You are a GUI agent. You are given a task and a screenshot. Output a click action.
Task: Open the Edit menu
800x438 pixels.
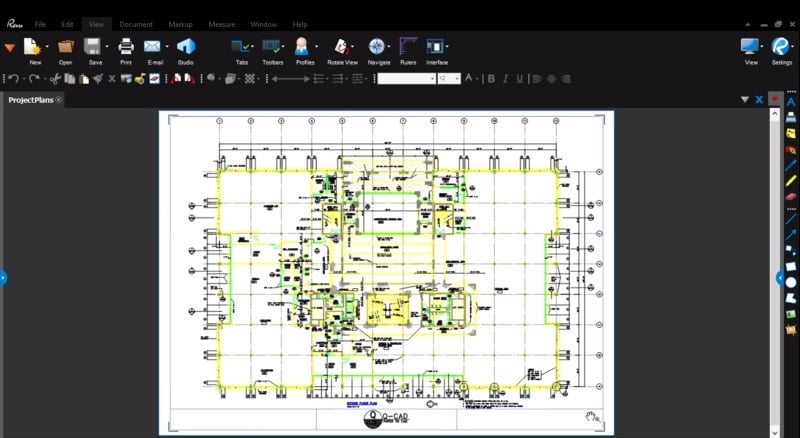pos(67,24)
